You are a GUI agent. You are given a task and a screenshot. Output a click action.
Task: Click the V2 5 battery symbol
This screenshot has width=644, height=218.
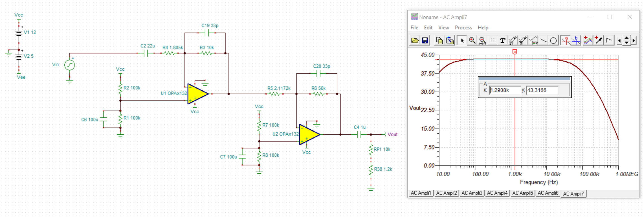pos(19,56)
